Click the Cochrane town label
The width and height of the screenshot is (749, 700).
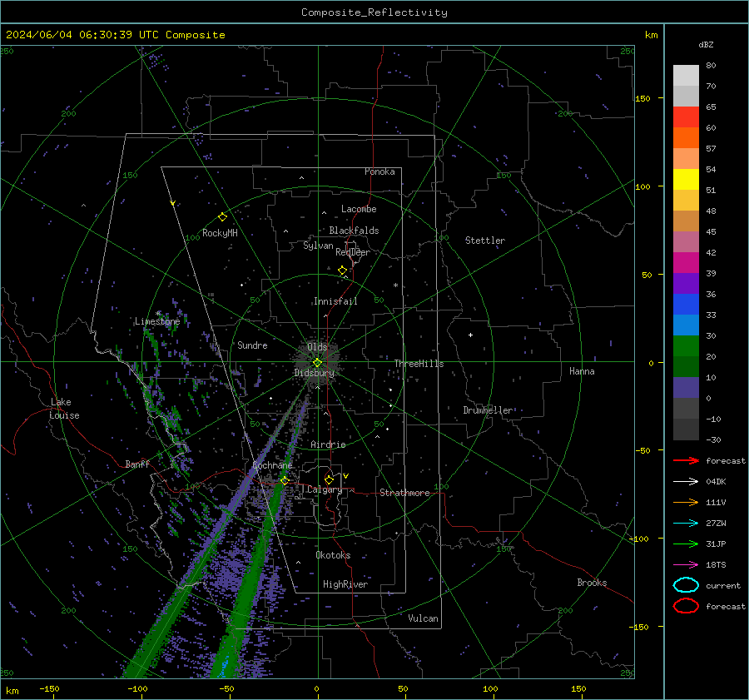[272, 465]
